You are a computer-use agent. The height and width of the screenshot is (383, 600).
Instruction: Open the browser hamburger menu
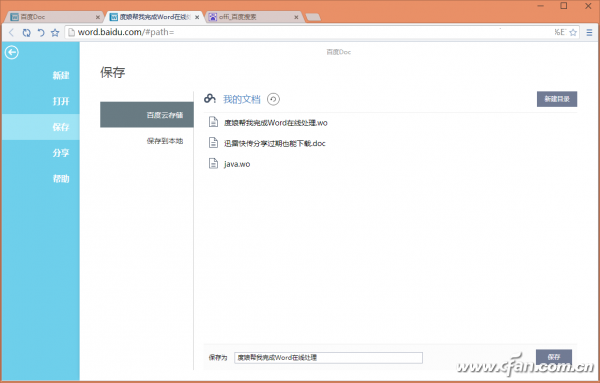[589, 33]
